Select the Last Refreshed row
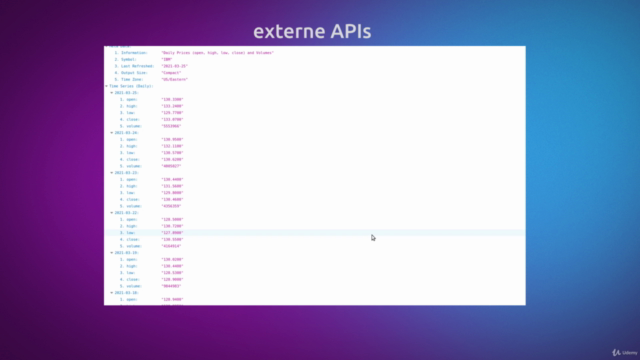 [315, 66]
